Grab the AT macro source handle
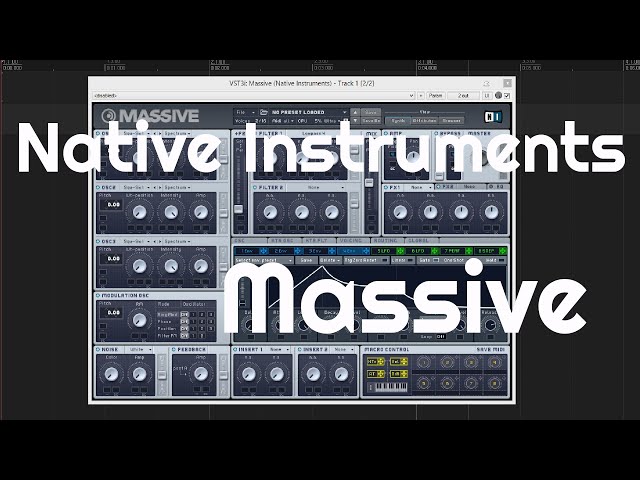 [381, 374]
